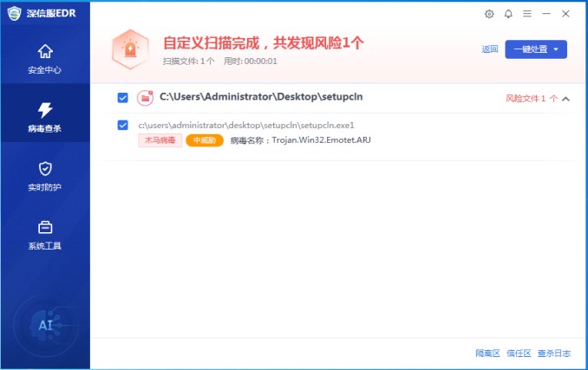This screenshot has height=370, width=588.
Task: Select the 病毒查杀 lightning icon
Action: pos(45,110)
